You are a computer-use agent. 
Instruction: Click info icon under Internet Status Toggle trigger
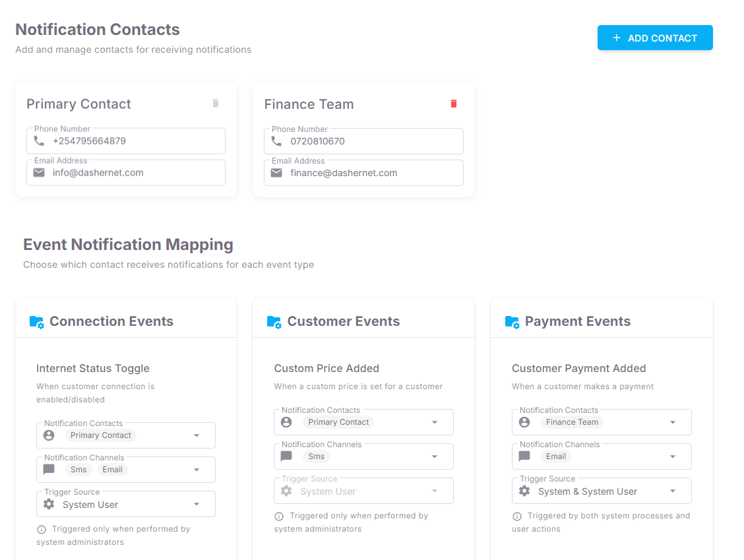42,530
